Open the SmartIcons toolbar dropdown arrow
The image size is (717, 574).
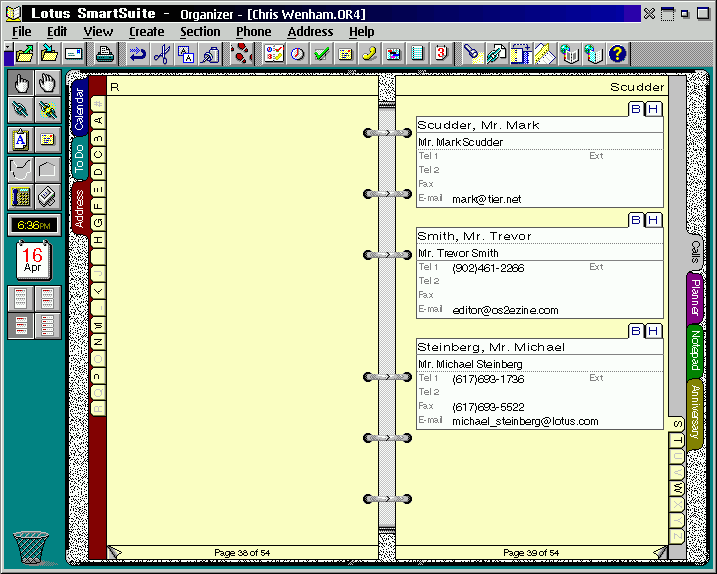click(8, 47)
